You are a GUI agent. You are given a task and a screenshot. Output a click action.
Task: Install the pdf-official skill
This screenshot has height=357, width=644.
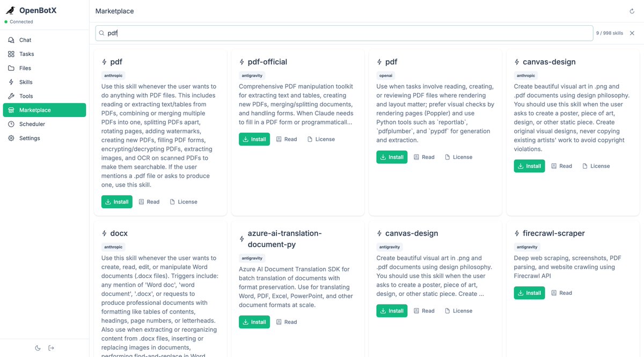254,139
